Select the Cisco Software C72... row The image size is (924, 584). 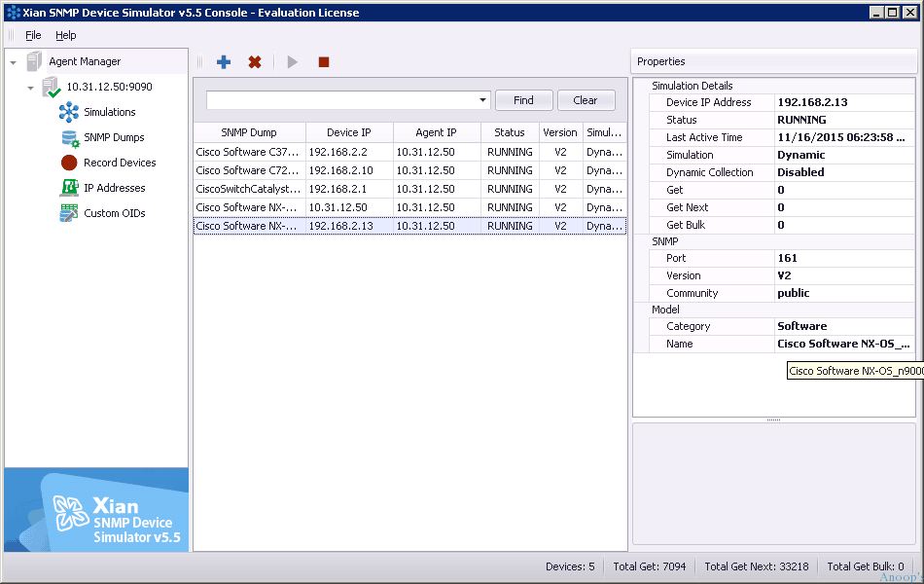point(409,170)
